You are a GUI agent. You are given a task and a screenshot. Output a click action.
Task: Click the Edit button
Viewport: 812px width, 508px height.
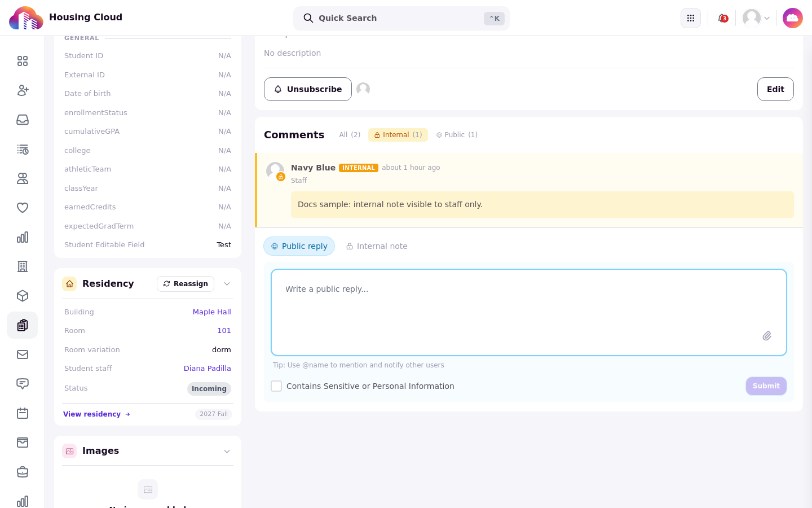(x=775, y=89)
